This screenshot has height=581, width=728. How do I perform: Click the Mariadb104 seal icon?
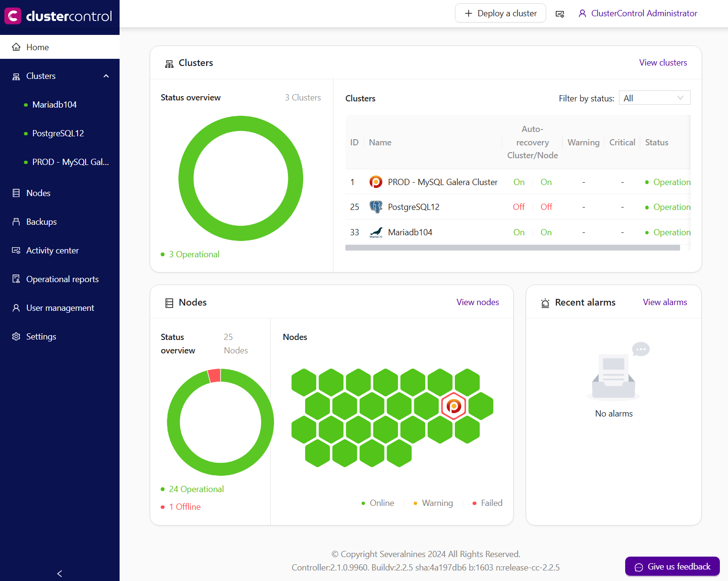376,232
